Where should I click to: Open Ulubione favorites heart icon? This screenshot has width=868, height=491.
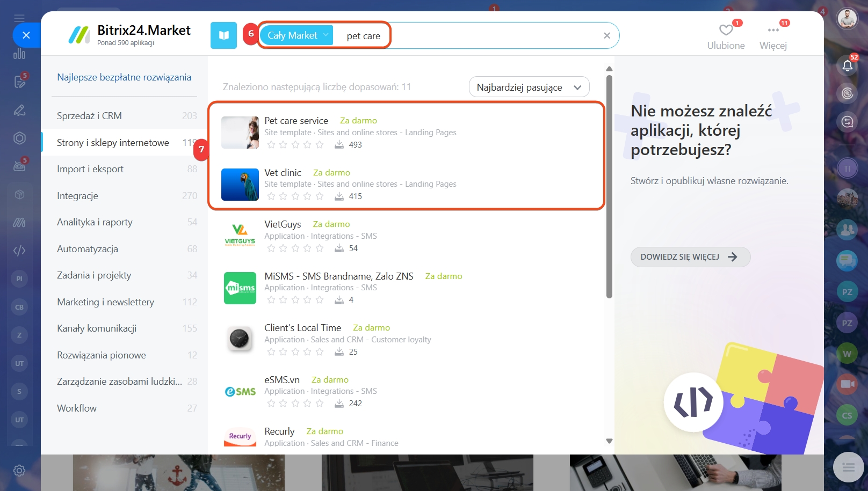[x=726, y=30]
